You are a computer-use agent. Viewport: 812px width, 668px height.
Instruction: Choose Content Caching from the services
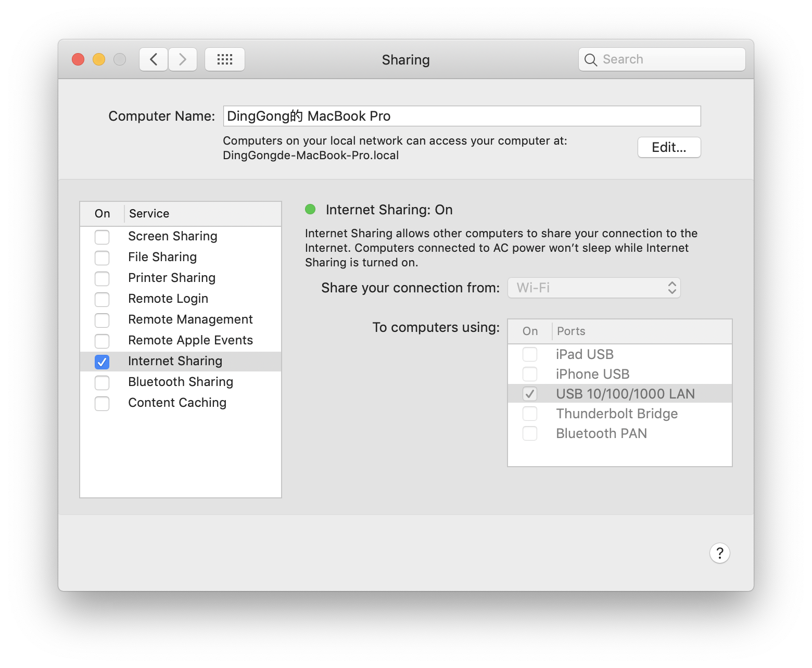pyautogui.click(x=177, y=403)
